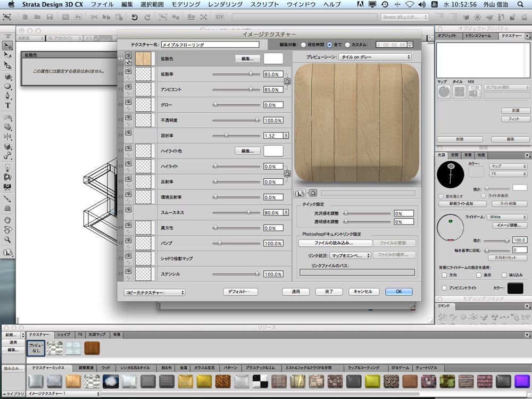The height and width of the screenshot is (399, 532).
Task: Toggle the eye for グロー row
Action: tap(128, 102)
